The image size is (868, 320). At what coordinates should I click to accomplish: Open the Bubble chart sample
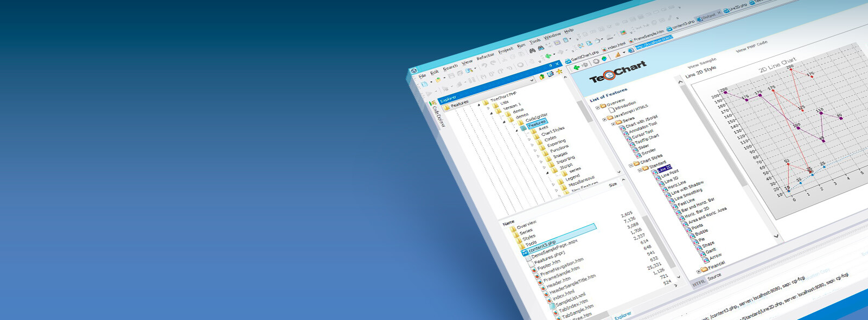701,233
